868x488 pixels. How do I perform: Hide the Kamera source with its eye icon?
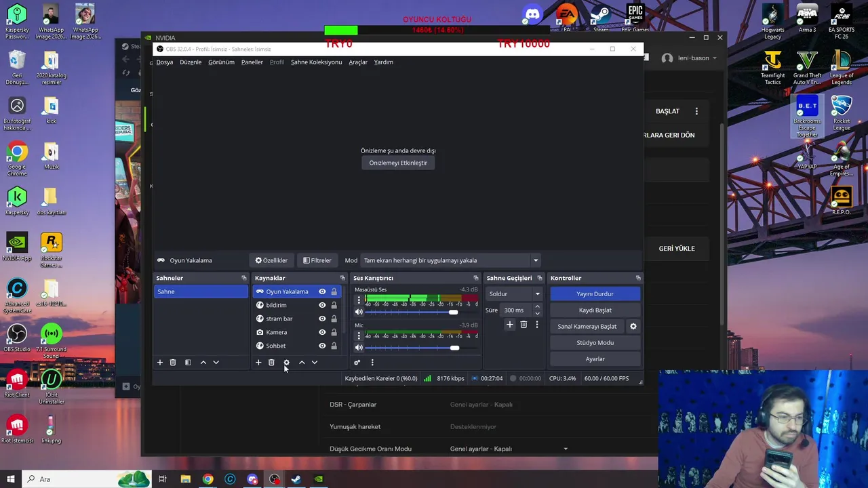tap(322, 332)
